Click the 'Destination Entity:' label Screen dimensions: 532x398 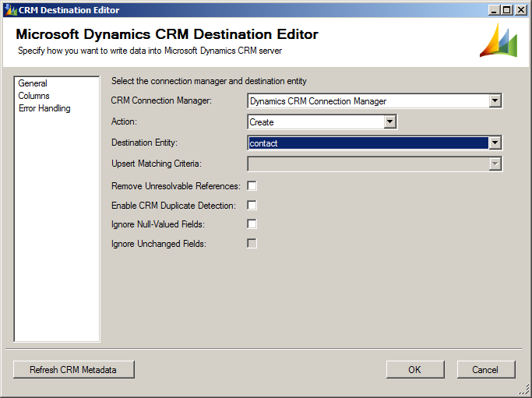[x=145, y=143]
